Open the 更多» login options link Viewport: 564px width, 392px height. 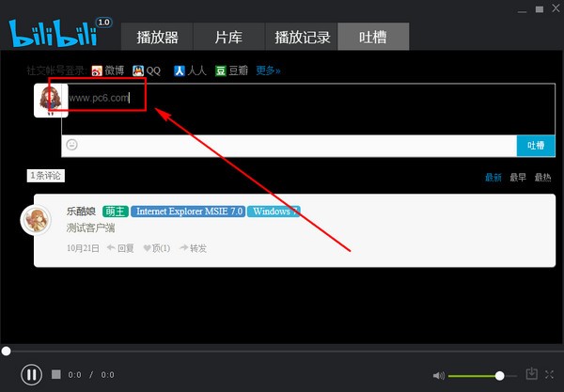click(268, 71)
